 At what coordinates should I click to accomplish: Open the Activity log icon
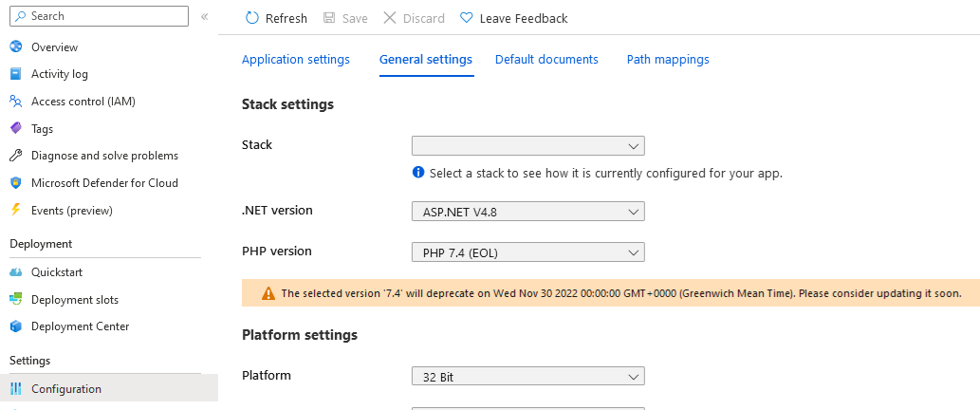(16, 74)
